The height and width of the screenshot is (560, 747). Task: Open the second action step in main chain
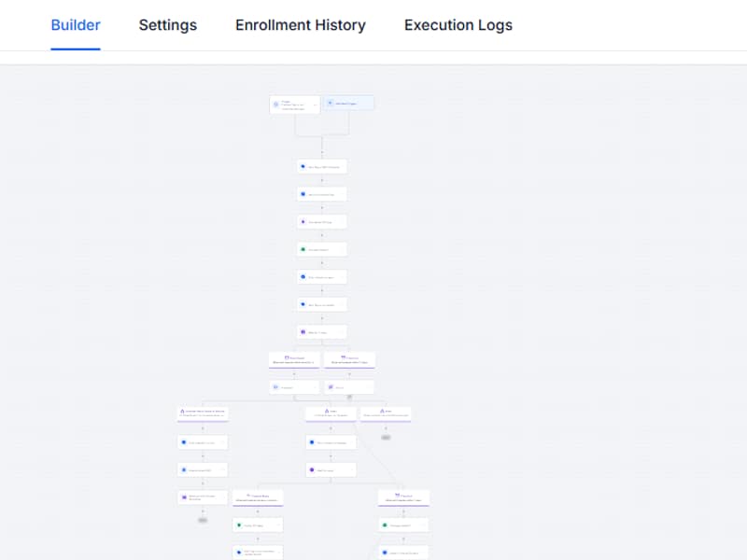point(322,194)
